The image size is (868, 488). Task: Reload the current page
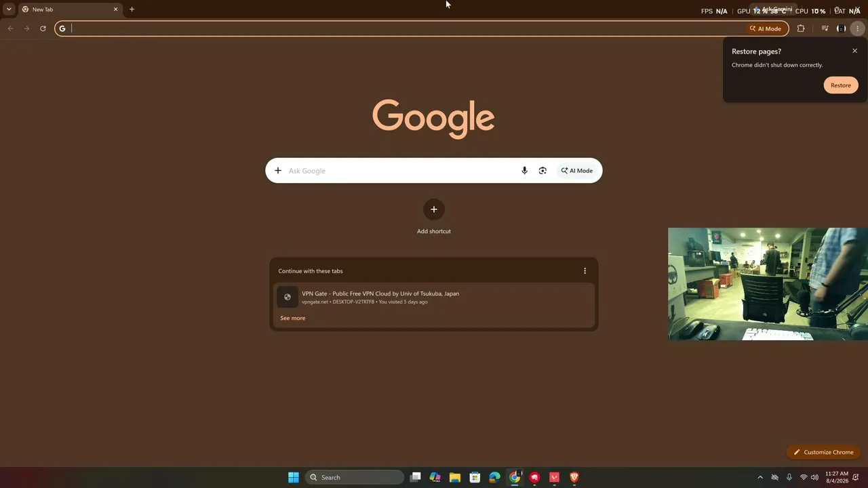pyautogui.click(x=43, y=28)
